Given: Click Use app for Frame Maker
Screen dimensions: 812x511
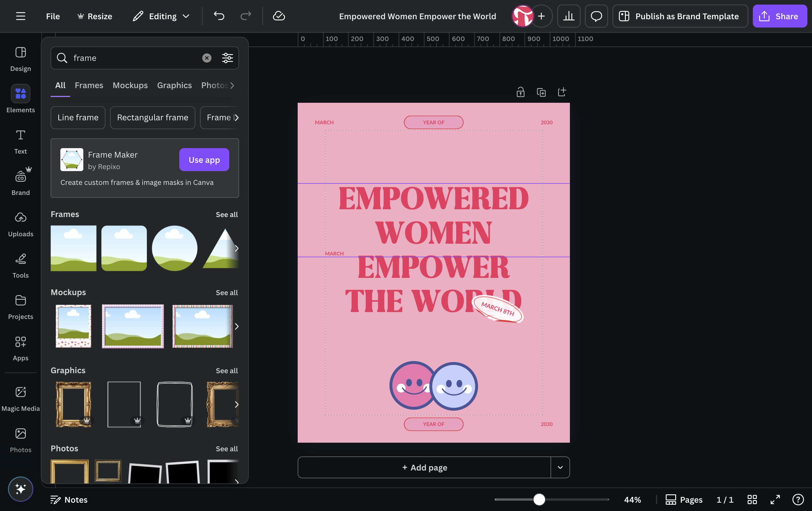Looking at the screenshot, I should [x=204, y=160].
